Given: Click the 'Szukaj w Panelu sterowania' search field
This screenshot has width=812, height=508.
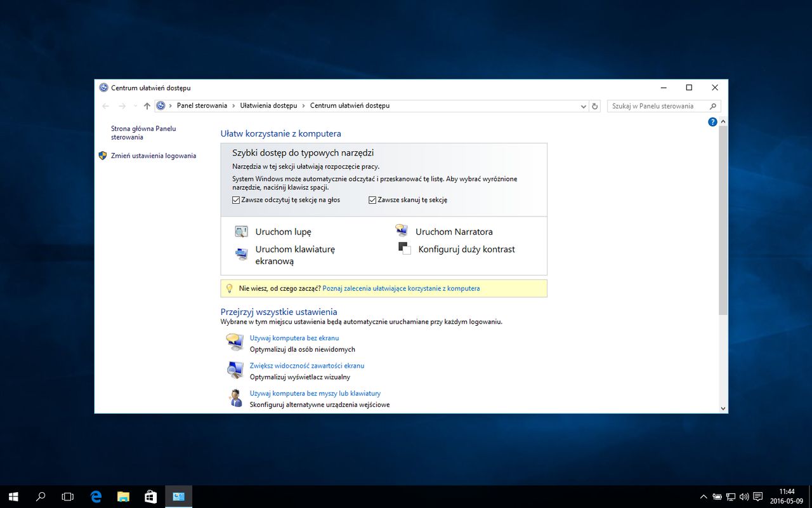Looking at the screenshot, I should tap(657, 106).
